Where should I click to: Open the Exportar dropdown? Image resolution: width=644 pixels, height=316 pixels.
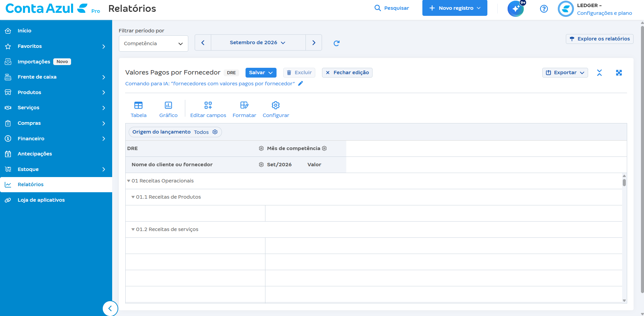pos(565,73)
